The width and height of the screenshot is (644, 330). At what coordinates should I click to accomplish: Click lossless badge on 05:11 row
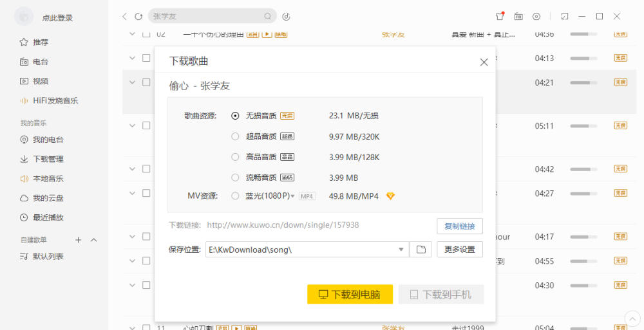pos(621,125)
